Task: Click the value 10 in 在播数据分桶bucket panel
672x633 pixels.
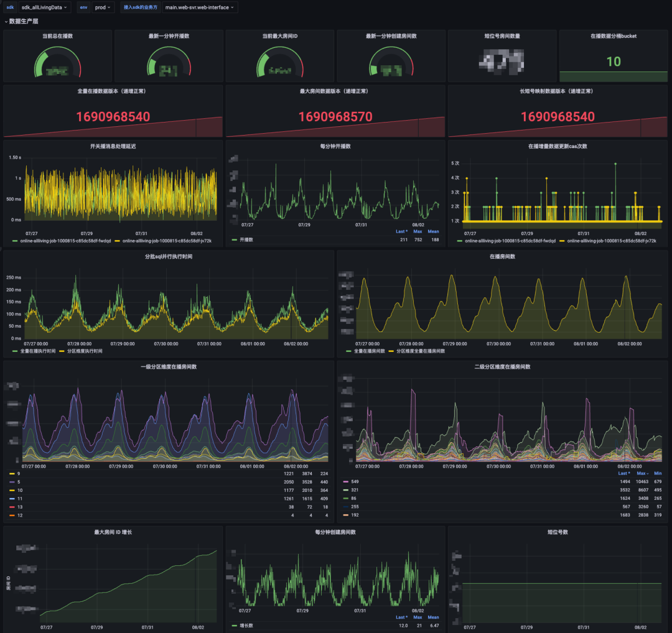Action: (x=614, y=62)
